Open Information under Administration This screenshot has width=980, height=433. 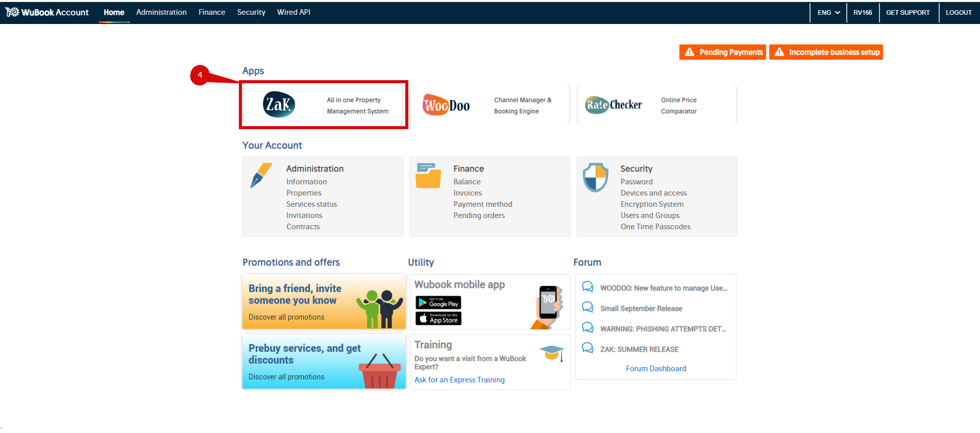pyautogui.click(x=306, y=182)
